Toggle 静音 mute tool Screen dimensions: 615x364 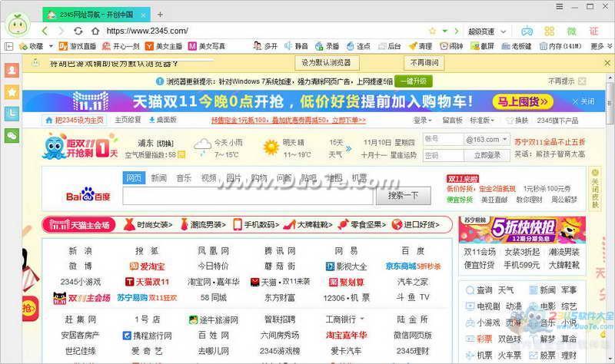(x=296, y=46)
